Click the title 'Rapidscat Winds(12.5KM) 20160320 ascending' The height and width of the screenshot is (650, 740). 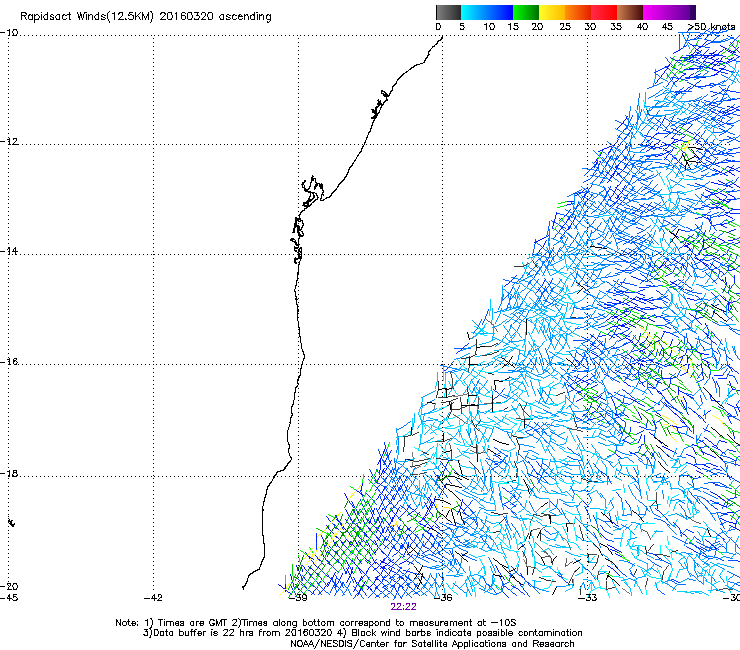146,17
